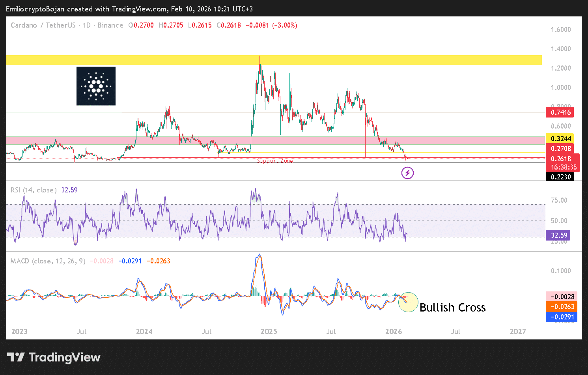
Task: Click the 2024 time axis label
Action: pos(144,332)
